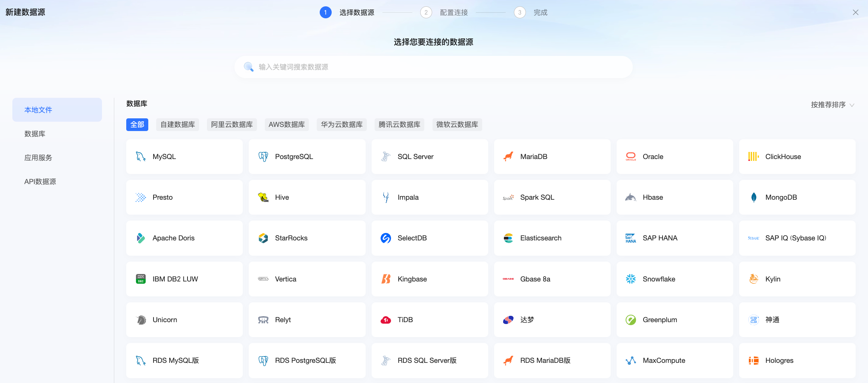Click the "Greenplum" label text
Image resolution: width=868 pixels, height=383 pixels.
tap(660, 320)
